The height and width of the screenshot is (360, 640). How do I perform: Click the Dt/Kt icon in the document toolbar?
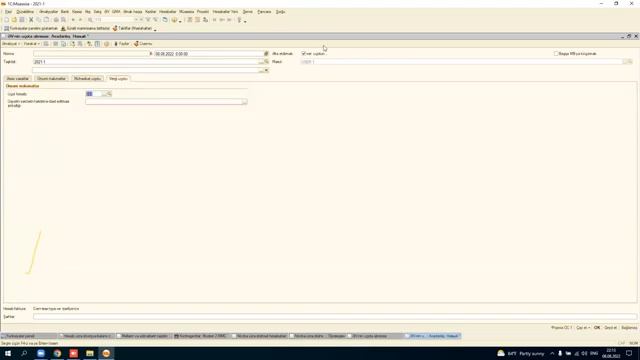(x=89, y=44)
